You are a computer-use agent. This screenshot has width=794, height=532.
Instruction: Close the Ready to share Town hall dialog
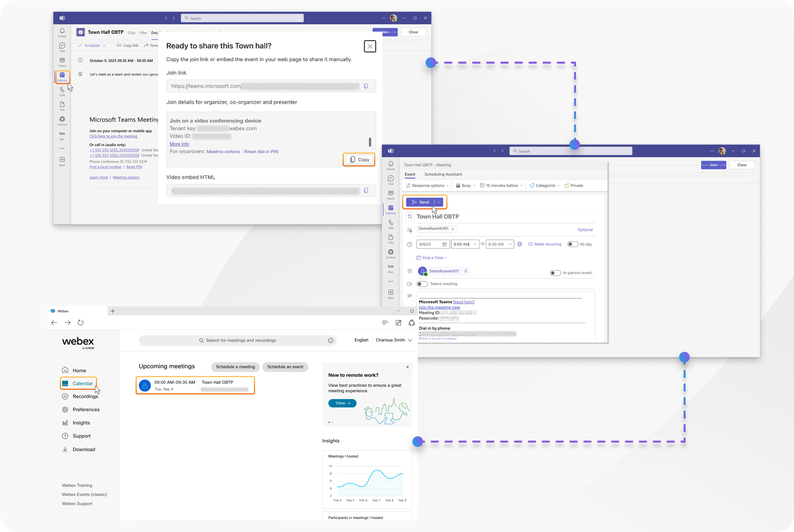click(x=370, y=46)
